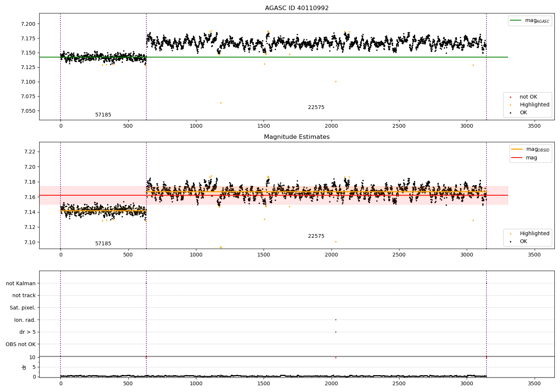Viewport: 560px width, 392px height.
Task: Click y-axis tick 7.150 in top plot
Action: point(28,53)
